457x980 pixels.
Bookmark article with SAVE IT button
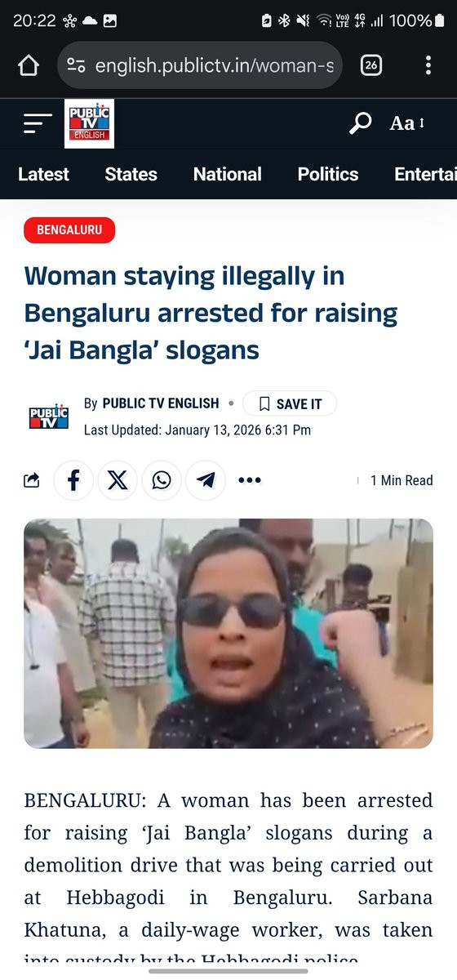290,403
